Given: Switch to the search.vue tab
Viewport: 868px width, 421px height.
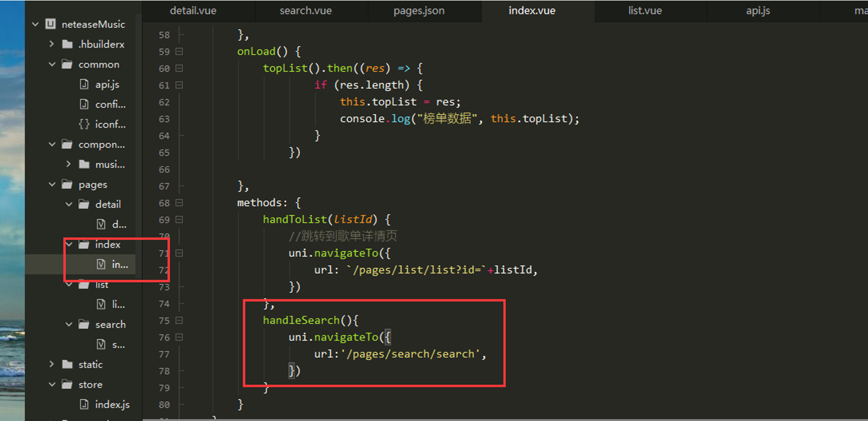Looking at the screenshot, I should pyautogui.click(x=306, y=11).
